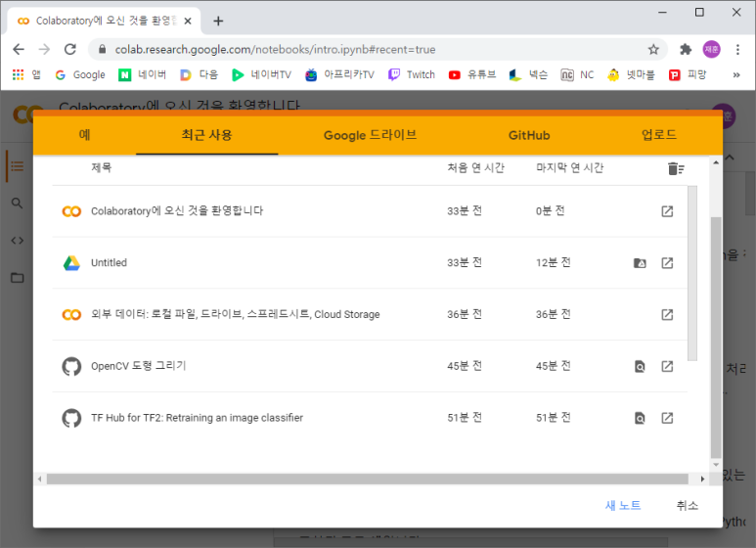Click the GitHub icon beside TF Hub row
756x548 pixels.
[71, 418]
